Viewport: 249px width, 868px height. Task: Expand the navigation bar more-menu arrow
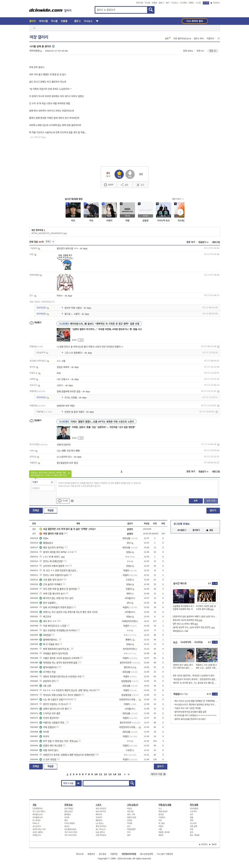point(97,21)
